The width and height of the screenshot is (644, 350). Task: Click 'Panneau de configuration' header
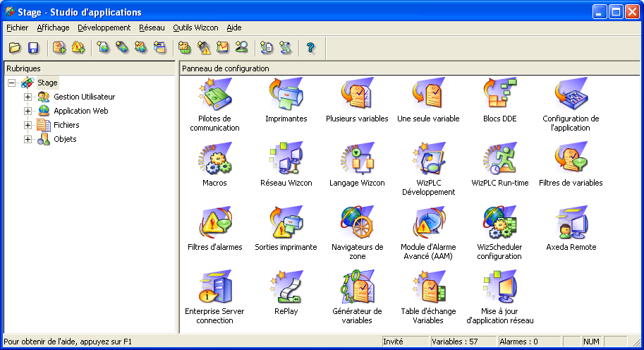click(410, 68)
